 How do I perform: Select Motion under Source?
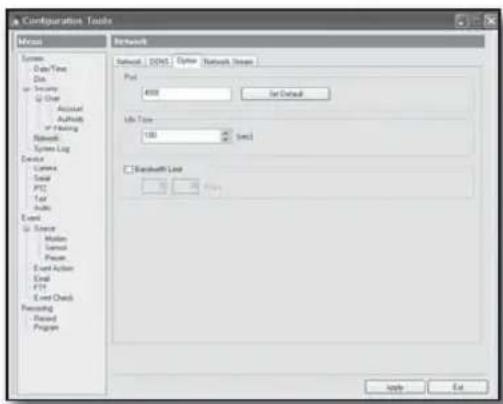56,239
